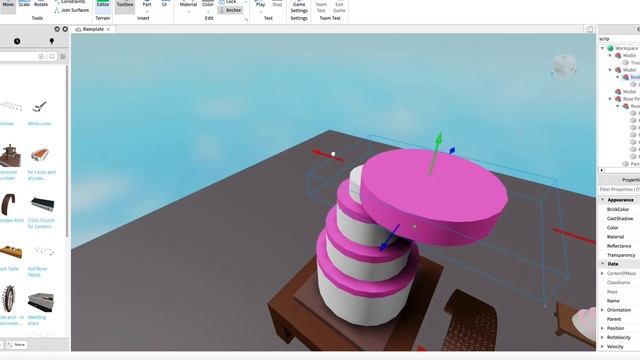The height and width of the screenshot is (360, 640).
Task: Open Color dropdown arrow
Action: pyautogui.click(x=208, y=11)
